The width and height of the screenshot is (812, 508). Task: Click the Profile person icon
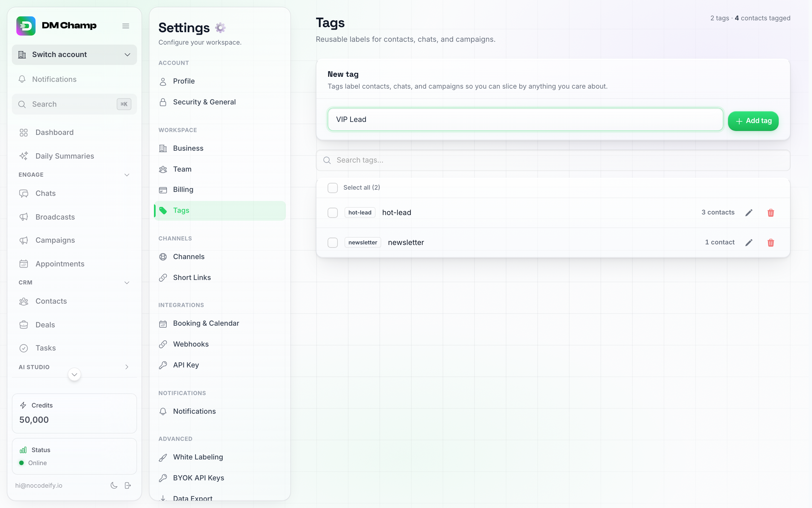[x=163, y=81]
